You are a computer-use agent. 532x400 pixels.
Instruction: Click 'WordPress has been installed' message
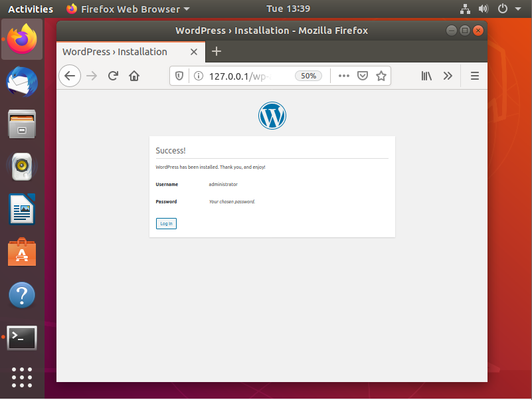click(x=211, y=167)
